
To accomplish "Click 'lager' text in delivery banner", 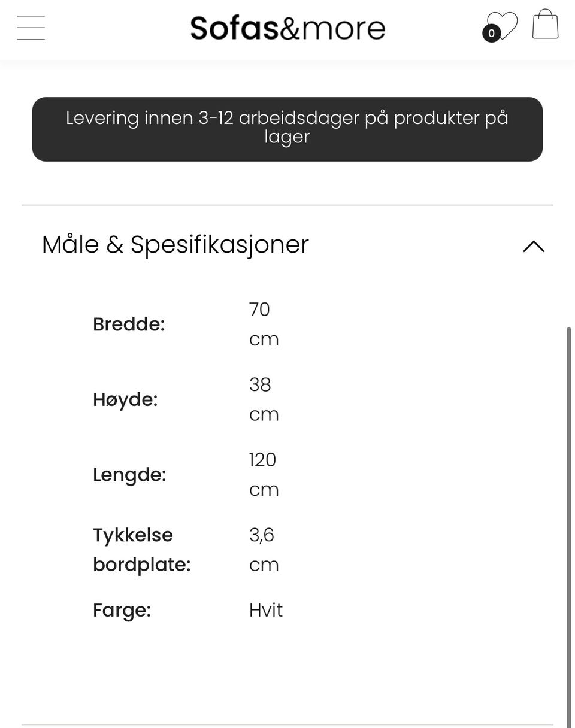I will tap(287, 137).
